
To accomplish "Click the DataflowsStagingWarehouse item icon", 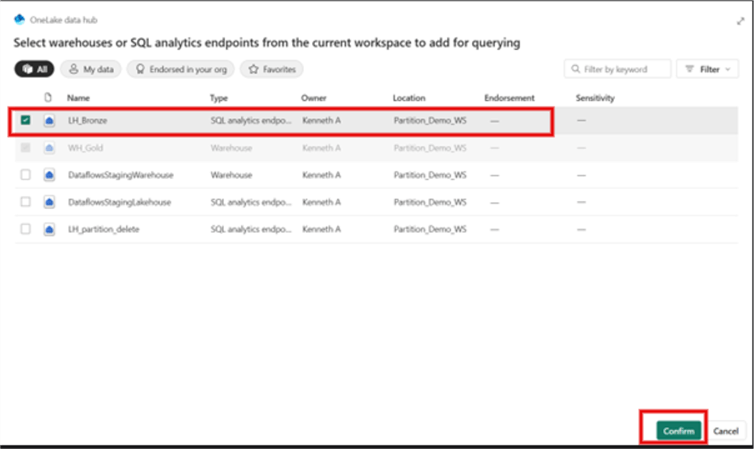I will click(x=49, y=175).
